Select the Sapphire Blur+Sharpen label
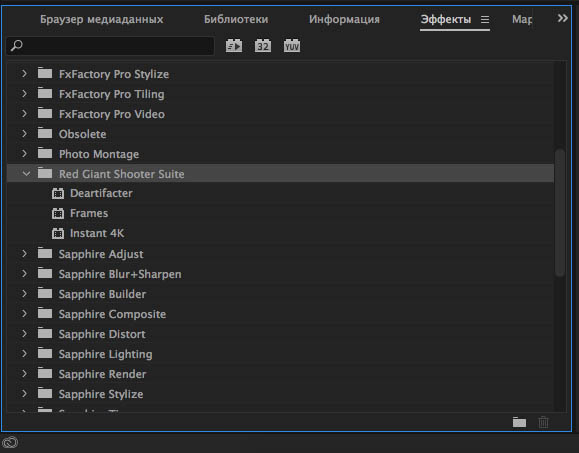579x453 pixels. click(x=120, y=274)
